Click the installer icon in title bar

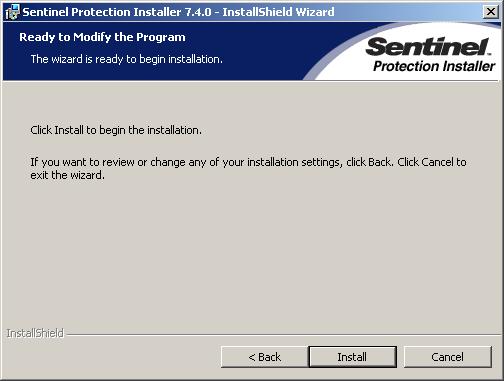point(12,12)
